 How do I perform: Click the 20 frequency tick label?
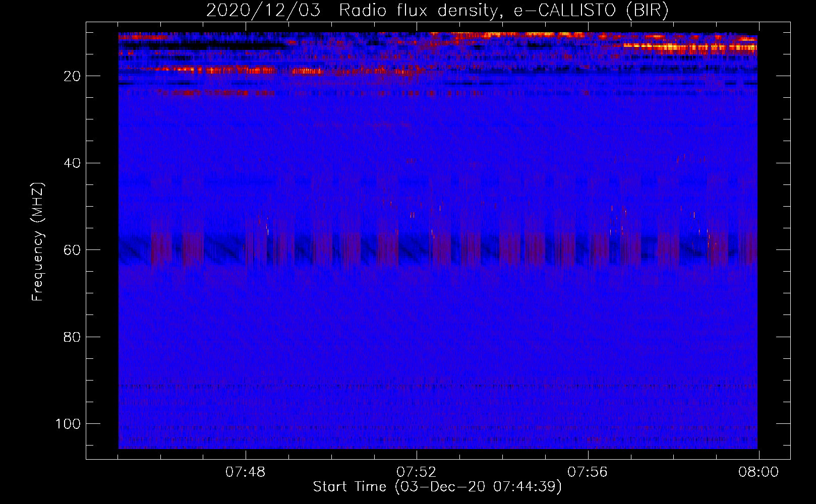[x=72, y=76]
